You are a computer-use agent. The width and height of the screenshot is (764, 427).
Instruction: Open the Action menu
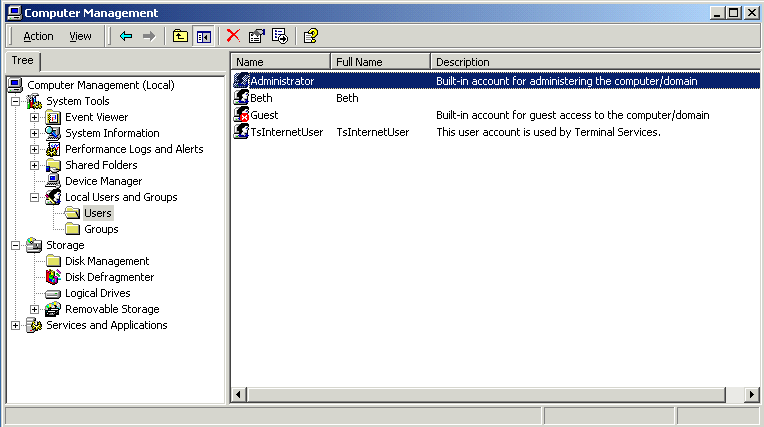coord(38,36)
